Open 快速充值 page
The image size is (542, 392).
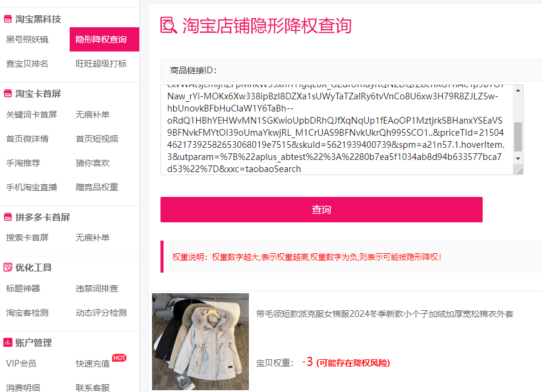point(93,364)
